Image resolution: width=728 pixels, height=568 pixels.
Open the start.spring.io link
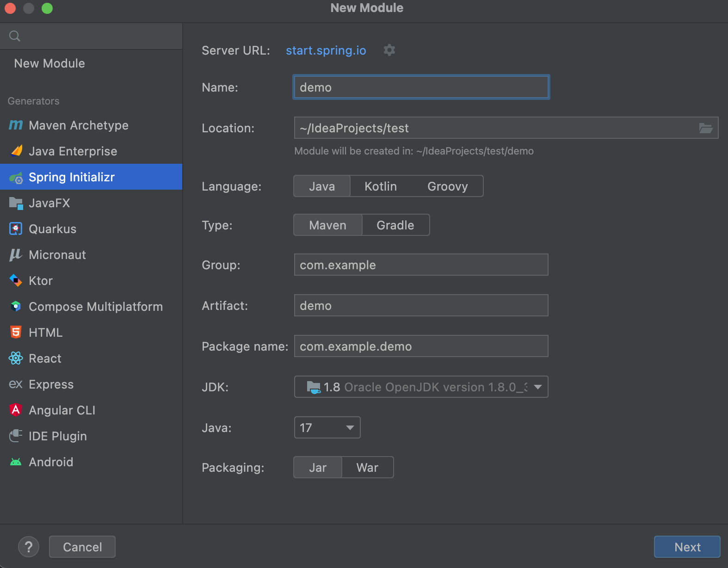[x=326, y=50]
